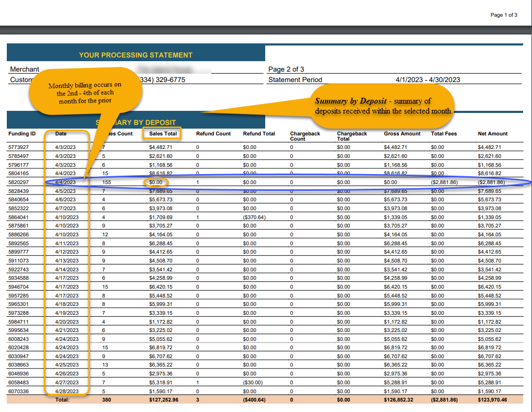This screenshot has width=532, height=412.
Task: Select Funding ID 5773927
Action: coord(19,147)
